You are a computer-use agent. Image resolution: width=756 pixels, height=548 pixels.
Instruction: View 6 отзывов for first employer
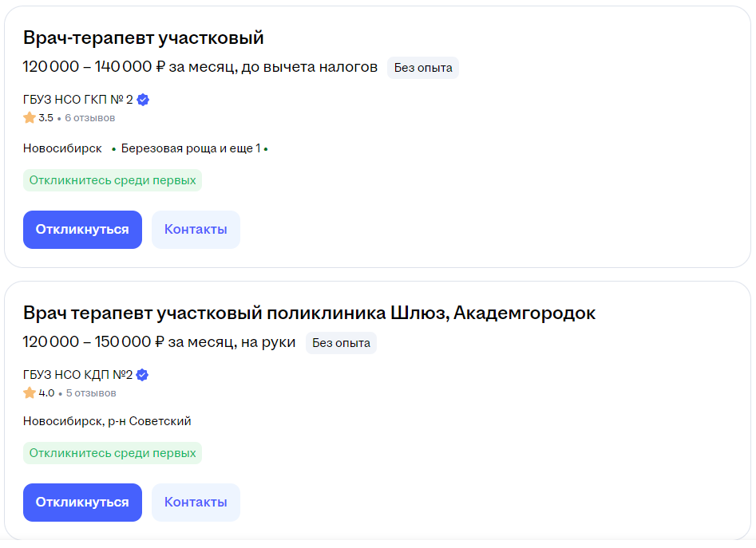[x=90, y=118]
